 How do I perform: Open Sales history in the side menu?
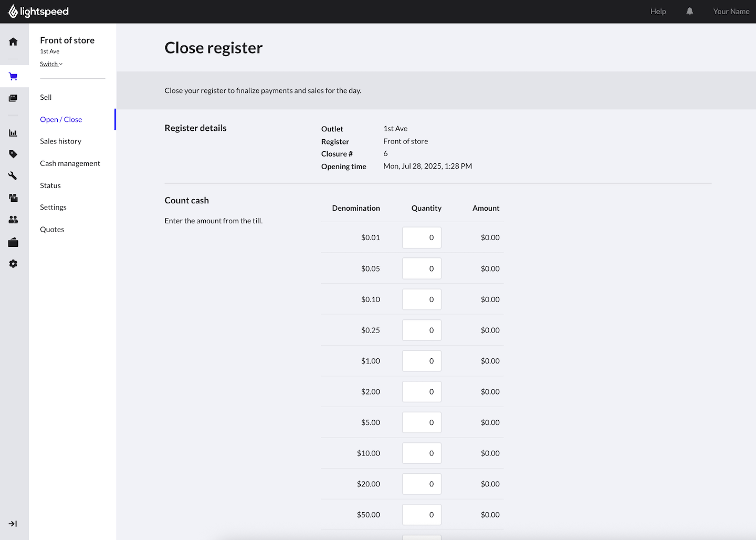tap(60, 141)
